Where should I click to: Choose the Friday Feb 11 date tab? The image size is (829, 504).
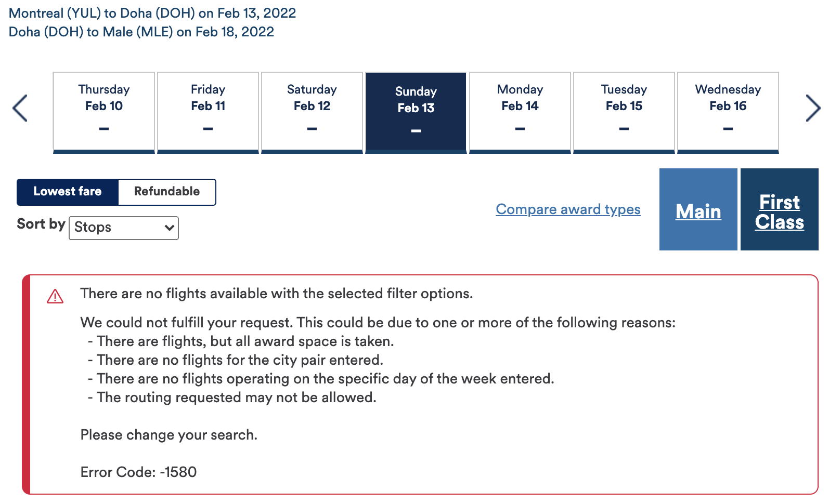(x=208, y=111)
